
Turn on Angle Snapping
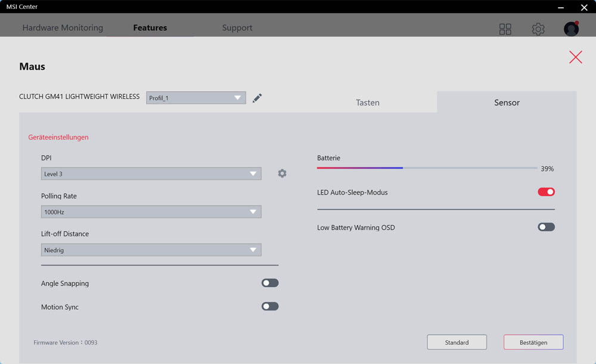(x=270, y=283)
